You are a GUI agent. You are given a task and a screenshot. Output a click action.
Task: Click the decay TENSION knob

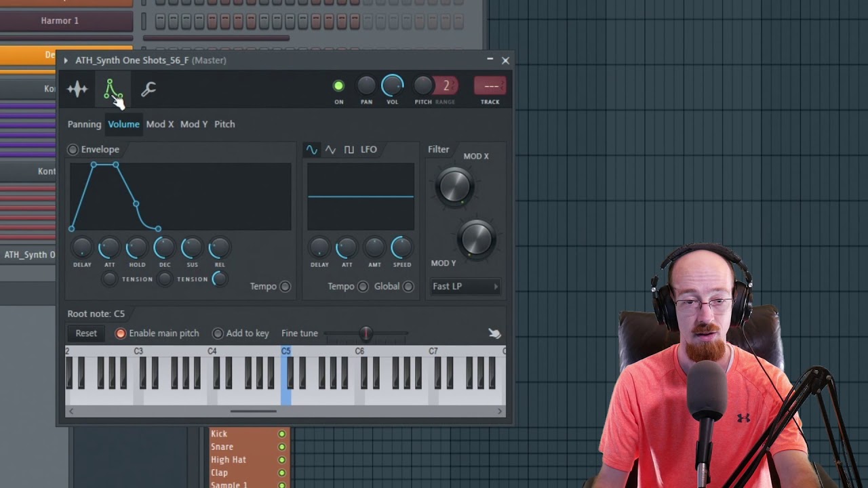coord(165,279)
